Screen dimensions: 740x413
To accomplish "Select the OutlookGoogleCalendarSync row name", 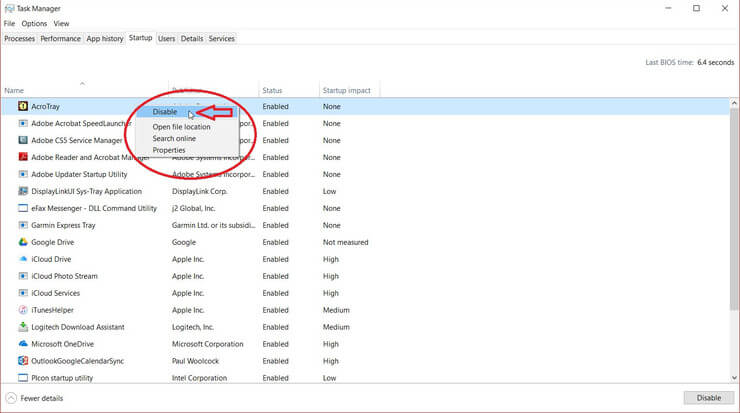I will [77, 361].
